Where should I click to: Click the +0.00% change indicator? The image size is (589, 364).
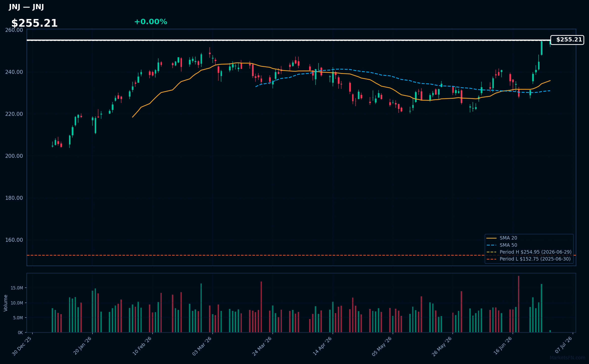[151, 22]
